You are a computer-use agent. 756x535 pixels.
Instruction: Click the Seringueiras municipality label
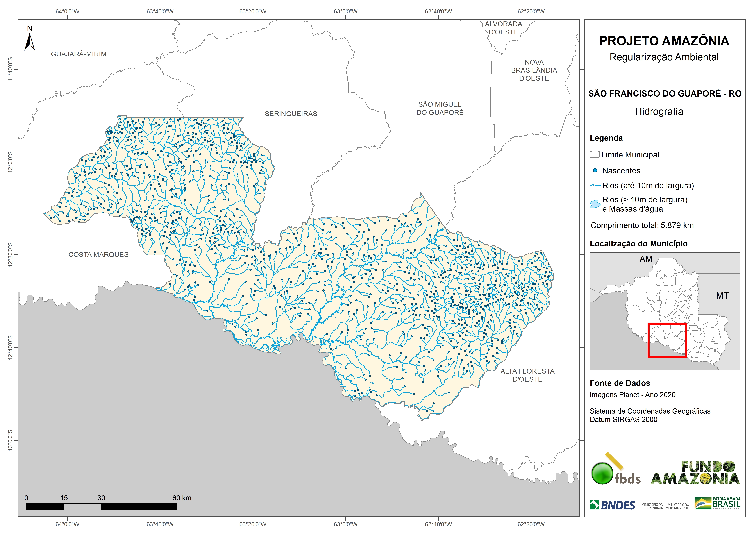[291, 114]
